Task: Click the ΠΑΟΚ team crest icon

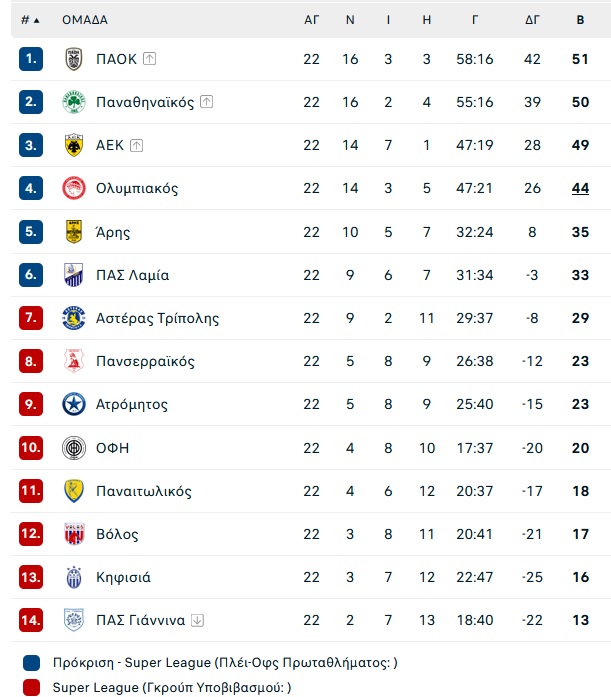Action: pyautogui.click(x=74, y=59)
